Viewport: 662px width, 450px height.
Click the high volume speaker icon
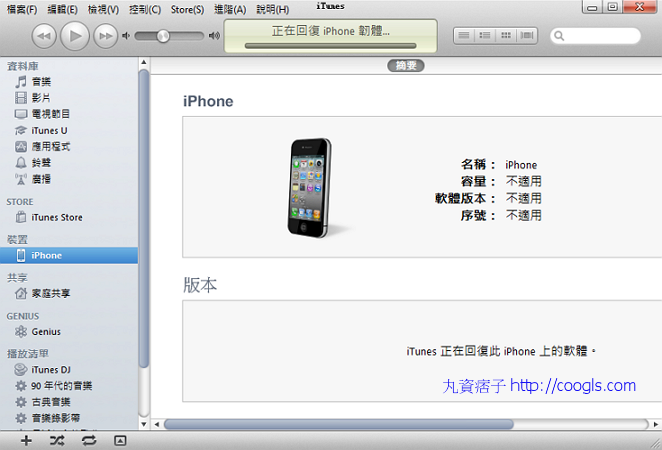[x=214, y=36]
